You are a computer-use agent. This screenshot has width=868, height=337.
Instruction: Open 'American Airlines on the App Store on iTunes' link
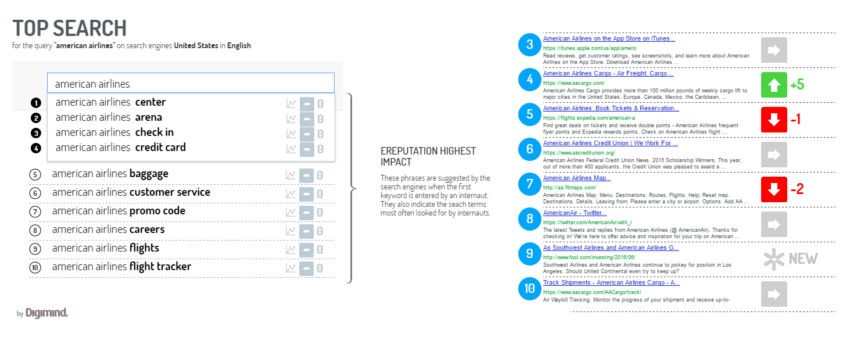(x=609, y=39)
